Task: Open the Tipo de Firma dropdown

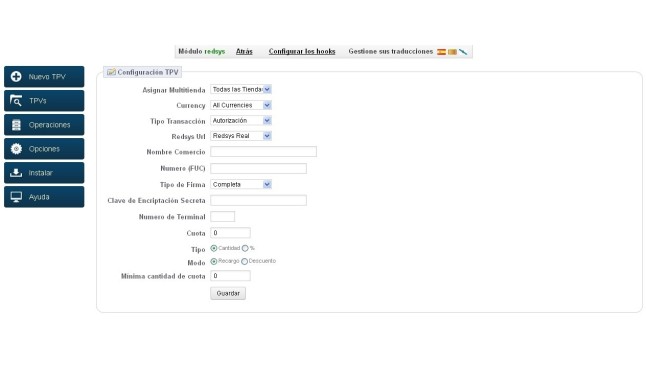Action: tap(241, 184)
